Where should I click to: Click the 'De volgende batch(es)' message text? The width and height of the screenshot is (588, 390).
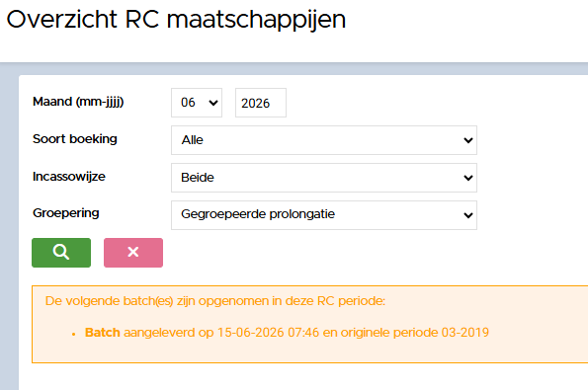tap(215, 301)
